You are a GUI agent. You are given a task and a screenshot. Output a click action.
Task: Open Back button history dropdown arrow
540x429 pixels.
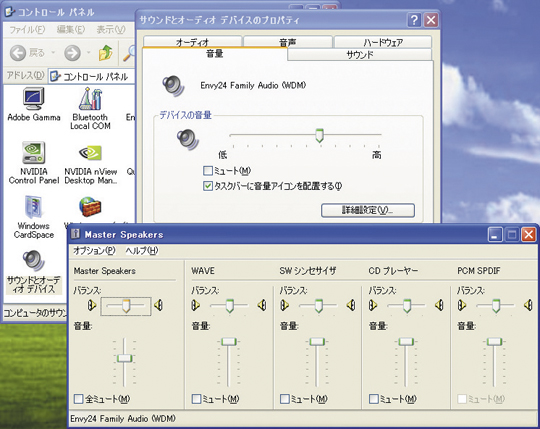coord(53,53)
